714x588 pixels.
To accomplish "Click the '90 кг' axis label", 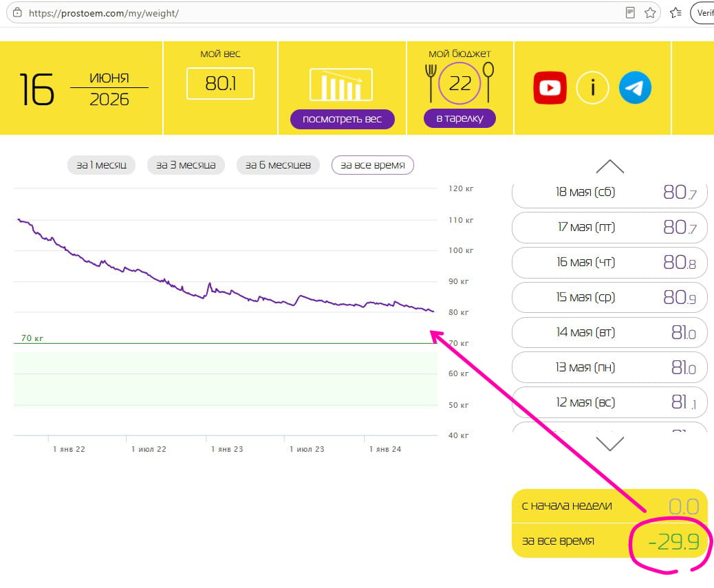I will coord(459,281).
